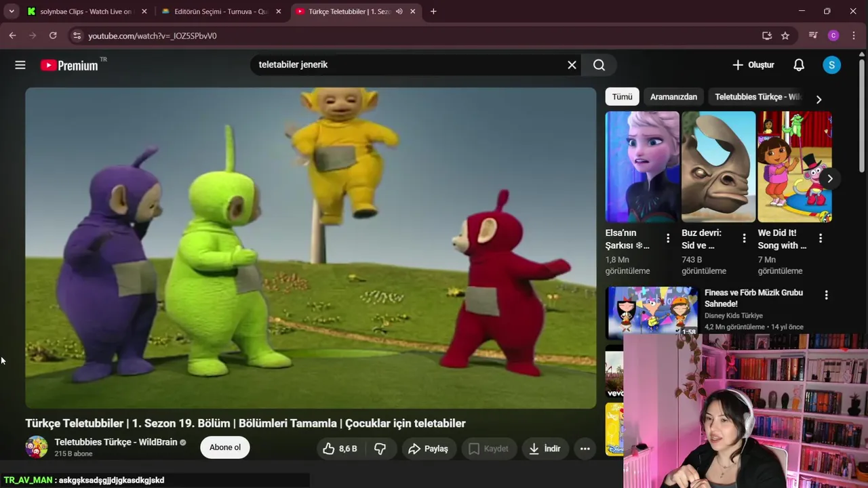868x488 pixels.
Task: Share the video via Paylaş
Action: [429, 449]
